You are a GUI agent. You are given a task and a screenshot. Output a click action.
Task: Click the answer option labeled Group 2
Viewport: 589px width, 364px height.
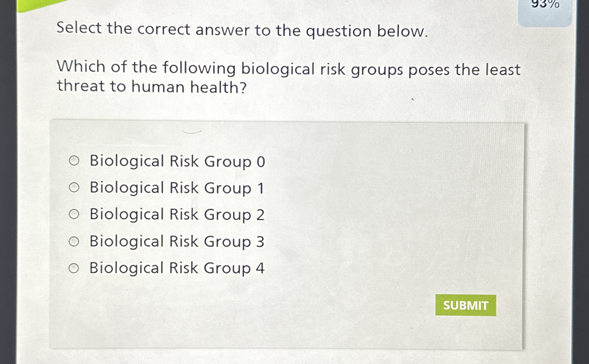176,215
